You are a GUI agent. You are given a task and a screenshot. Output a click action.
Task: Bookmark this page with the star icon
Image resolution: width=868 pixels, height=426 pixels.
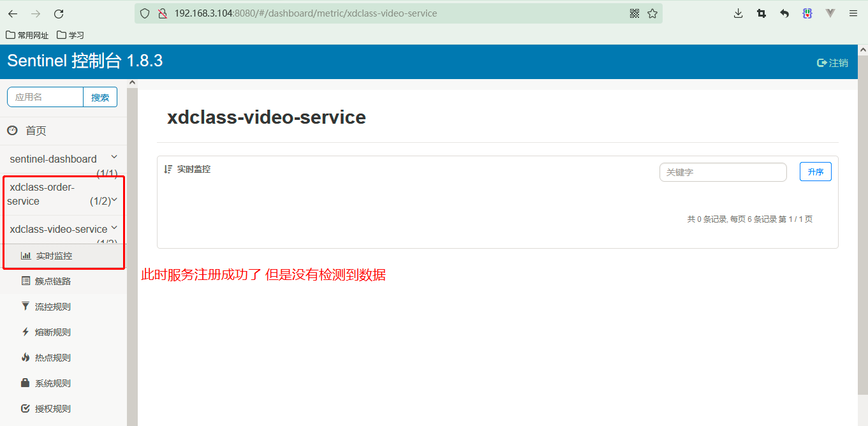(652, 13)
